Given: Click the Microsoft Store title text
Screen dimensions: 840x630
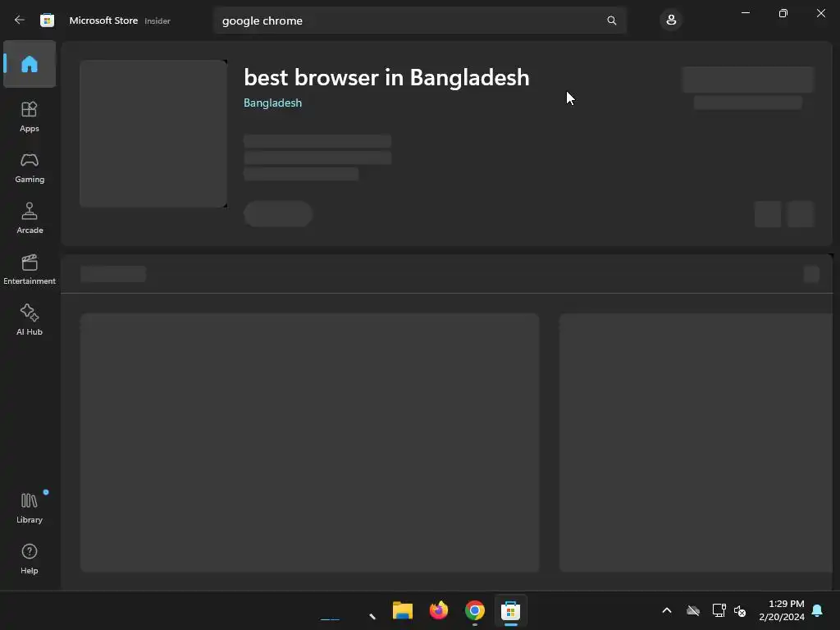Looking at the screenshot, I should (x=103, y=21).
